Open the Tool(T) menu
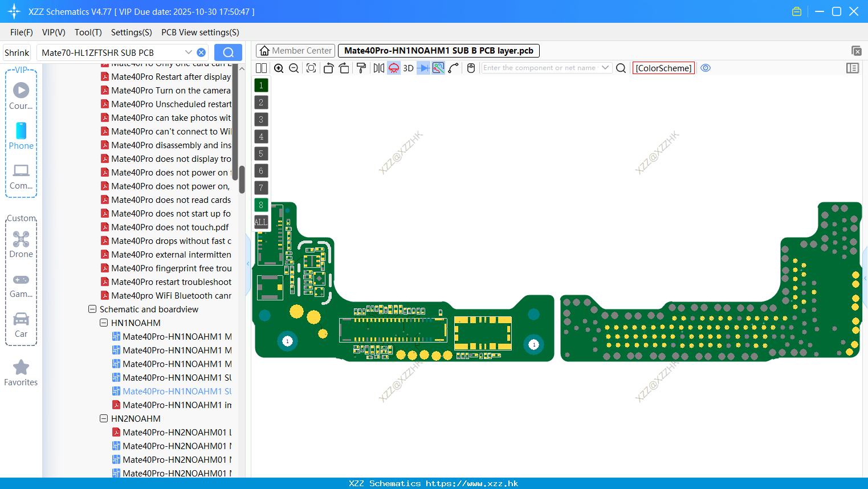Screen dimensions: 868x489 [x=88, y=32]
